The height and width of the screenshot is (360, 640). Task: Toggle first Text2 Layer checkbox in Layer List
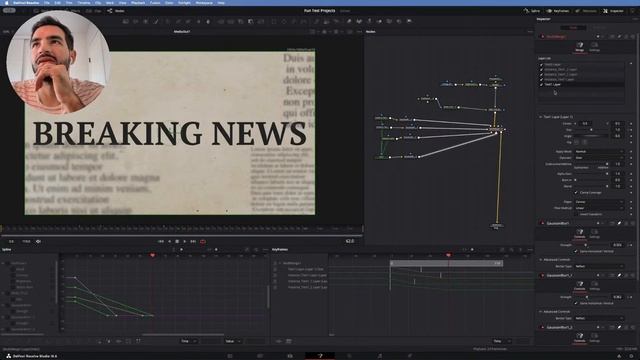tap(542, 64)
